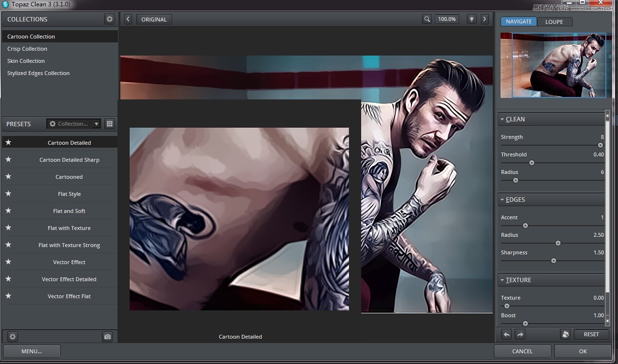This screenshot has width=618, height=364.
Task: Click the Original view button
Action: click(x=154, y=19)
